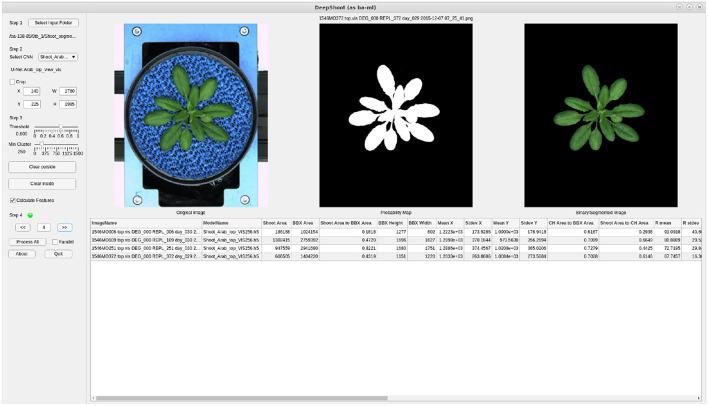Click the Quit button
Viewport: 708px width, 406px height.
[59, 254]
